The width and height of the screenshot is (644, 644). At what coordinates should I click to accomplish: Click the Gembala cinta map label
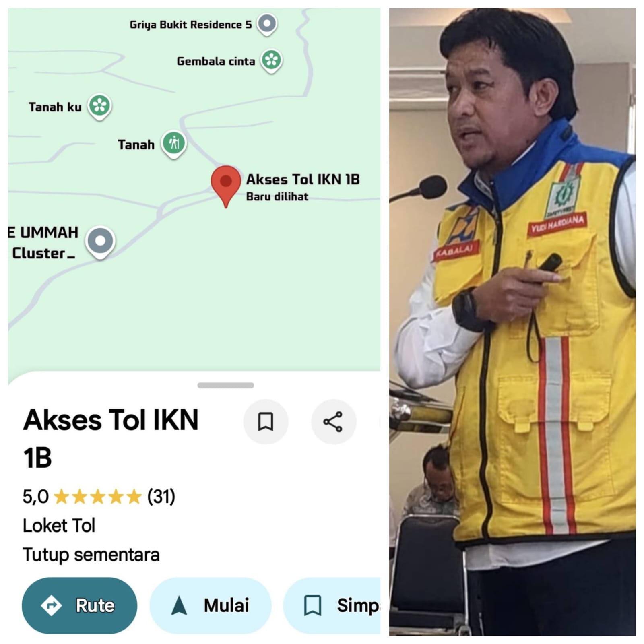click(x=216, y=61)
